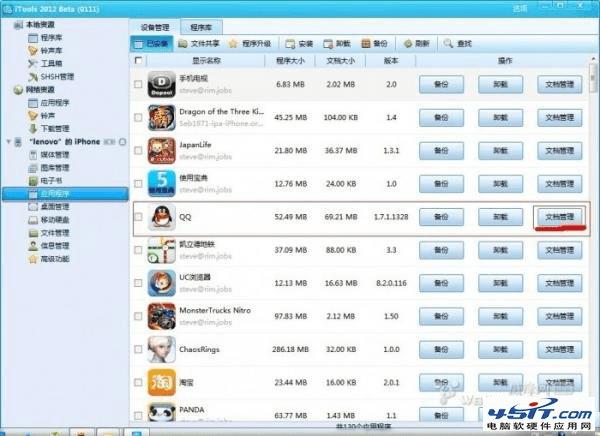Select highlighted 应用程序 under iPhone

(65, 194)
